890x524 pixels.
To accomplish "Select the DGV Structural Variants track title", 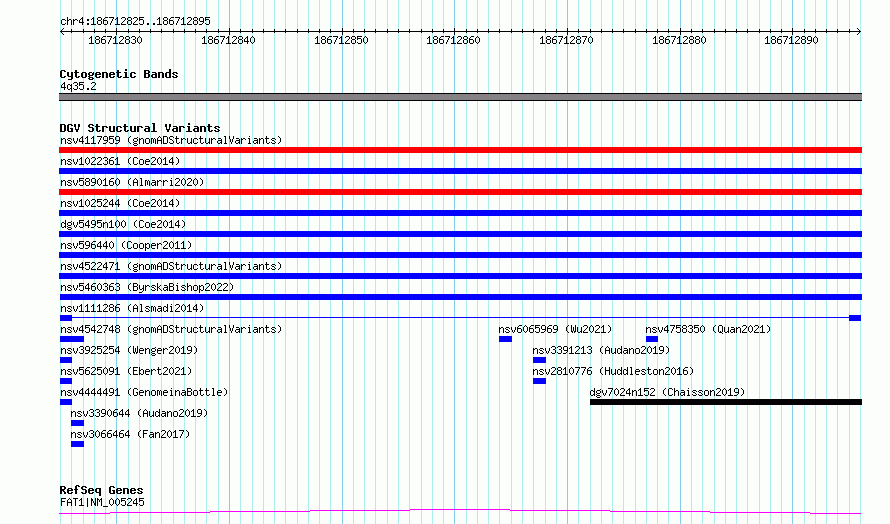I will (140, 128).
